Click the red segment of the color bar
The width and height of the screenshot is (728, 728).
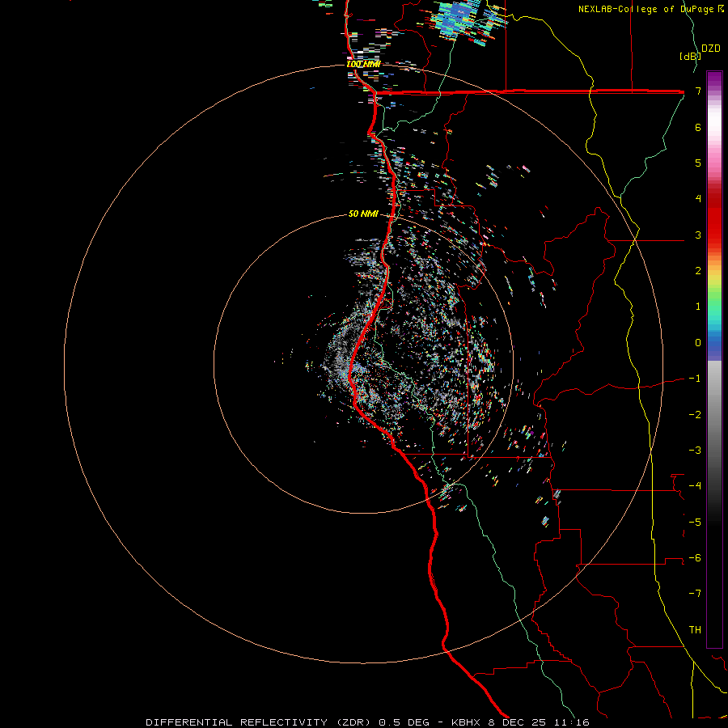pos(714,223)
